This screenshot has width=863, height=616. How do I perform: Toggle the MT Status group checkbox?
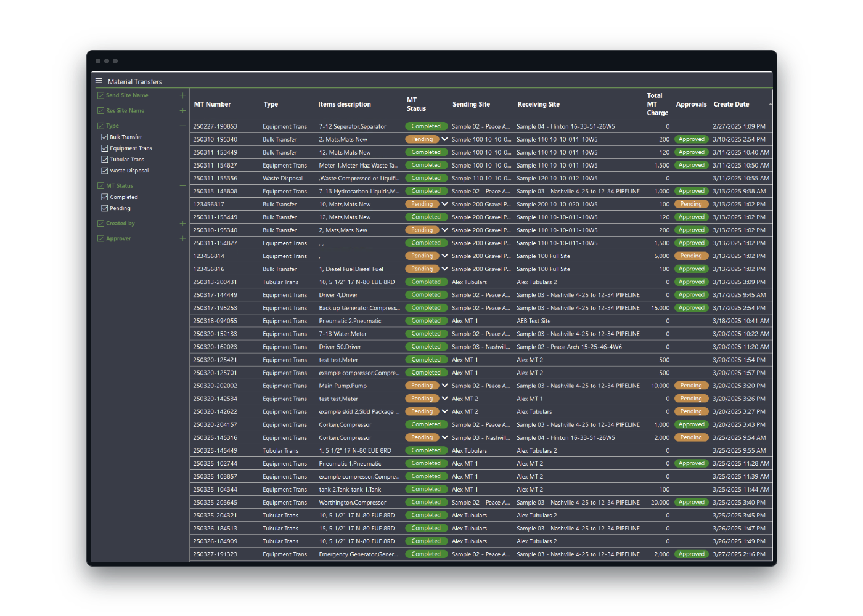click(101, 185)
